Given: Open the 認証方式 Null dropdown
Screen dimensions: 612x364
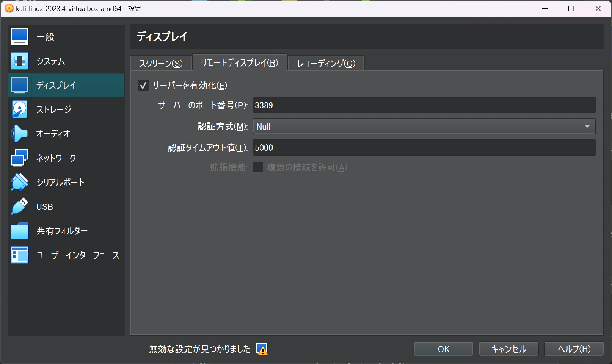Looking at the screenshot, I should (x=424, y=127).
